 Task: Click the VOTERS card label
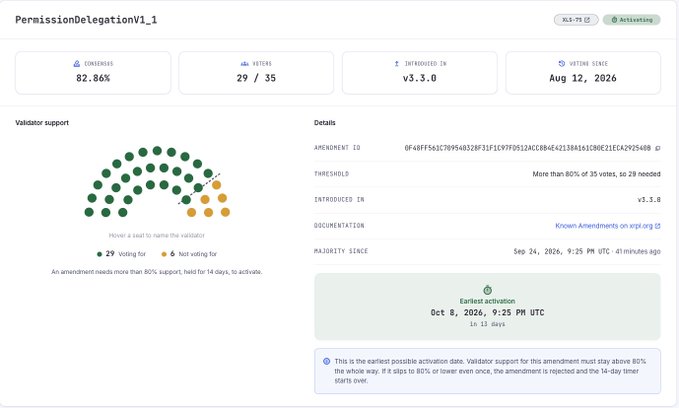point(262,64)
